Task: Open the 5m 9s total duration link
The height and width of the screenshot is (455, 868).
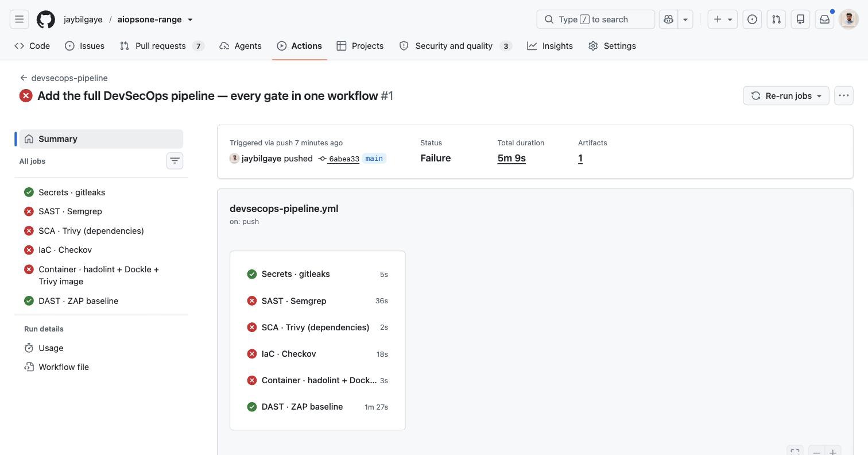Action: coord(511,158)
